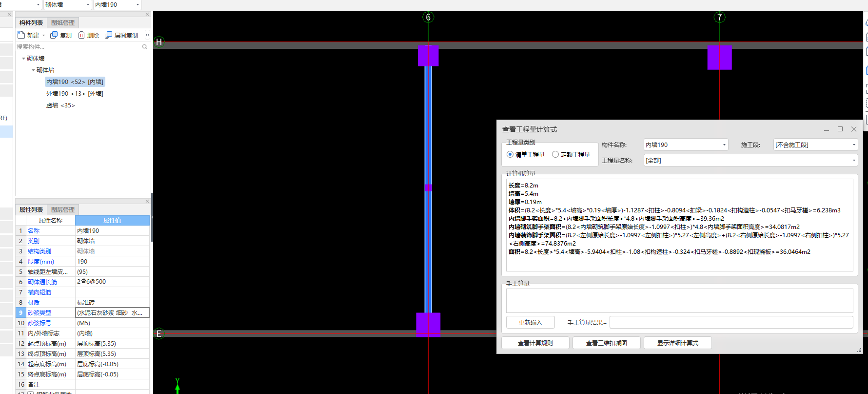Click the 起点顶标高 value 层顶标高(5.35)
The image size is (868, 394).
pyautogui.click(x=112, y=343)
